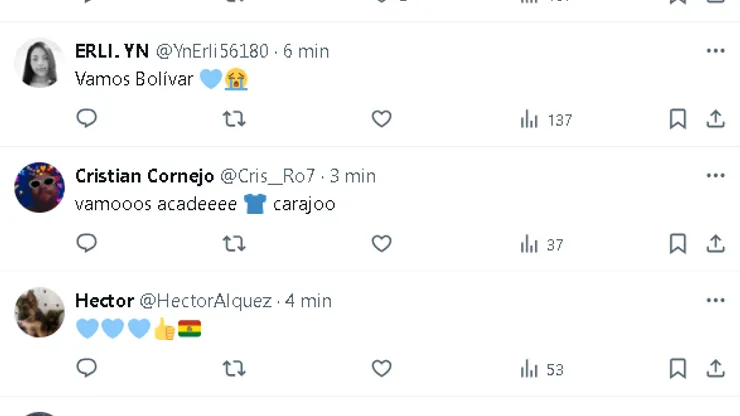Viewport: 740px width, 416px height.
Task: Open Hector's profile avatar
Action: click(x=40, y=312)
